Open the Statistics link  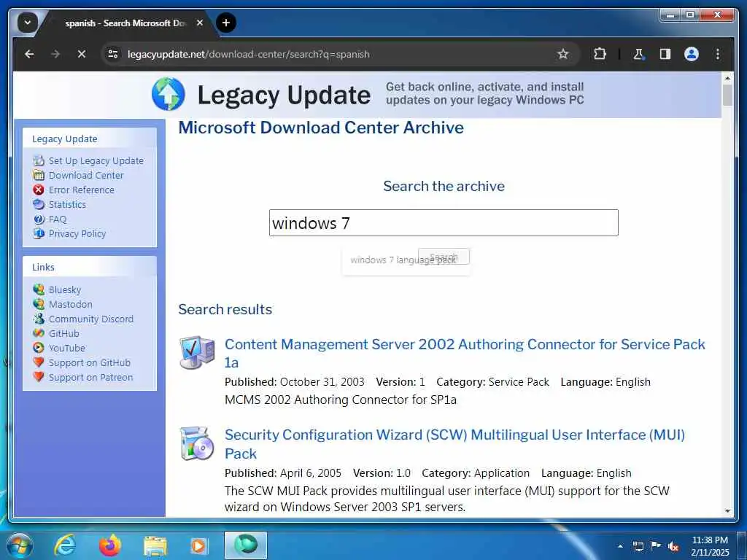(x=67, y=204)
